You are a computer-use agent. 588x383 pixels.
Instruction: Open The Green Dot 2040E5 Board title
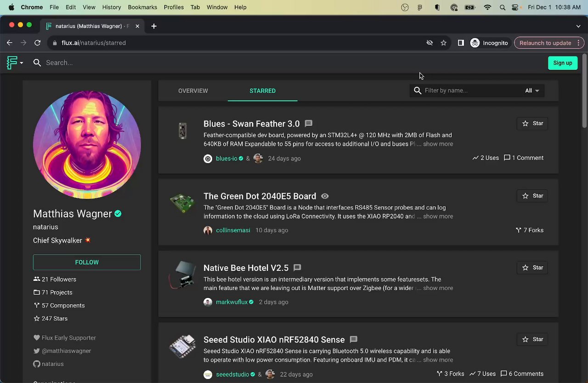[x=260, y=196]
